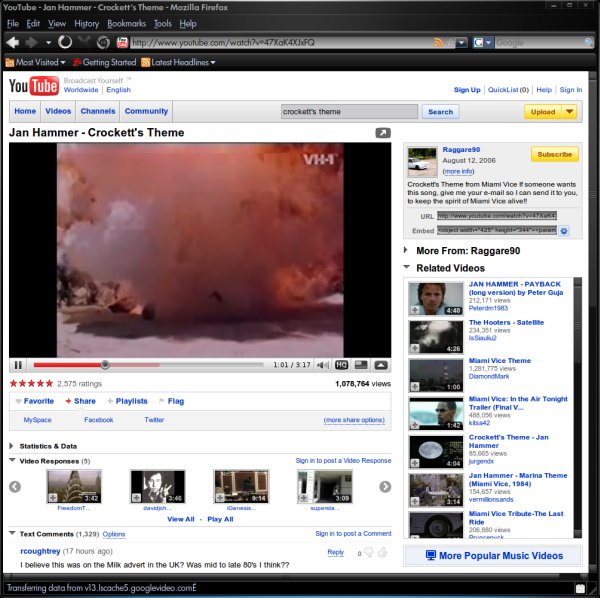The height and width of the screenshot is (598, 600).
Task: Expand More From: Raggare90 section
Action: (x=406, y=250)
